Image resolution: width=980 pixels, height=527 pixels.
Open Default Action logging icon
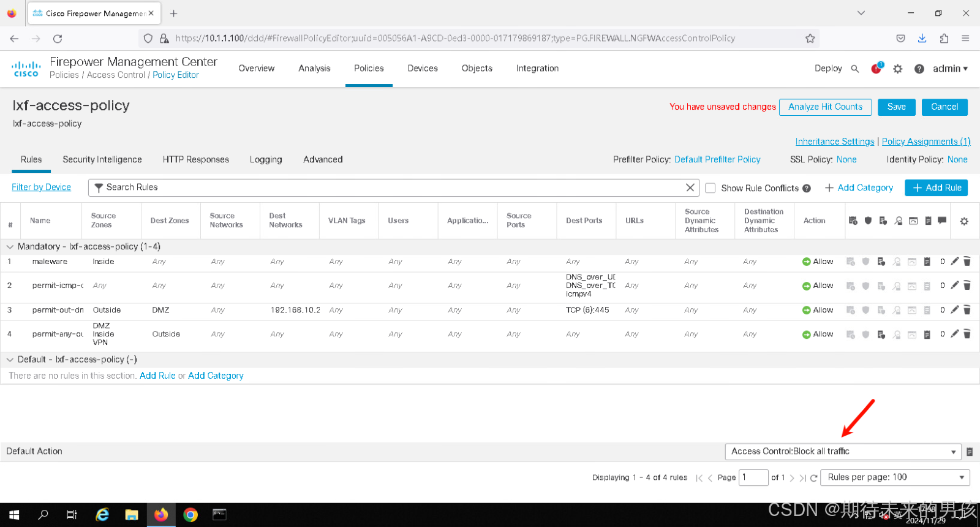pyautogui.click(x=970, y=452)
